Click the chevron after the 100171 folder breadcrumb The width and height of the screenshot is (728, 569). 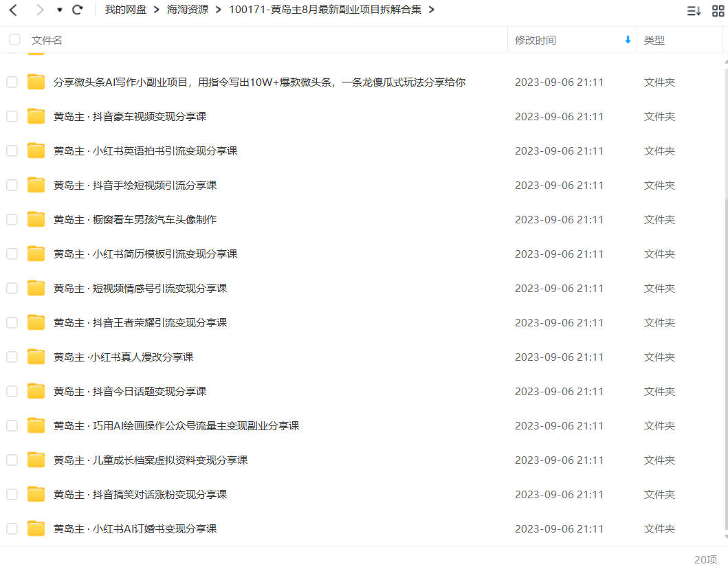click(x=432, y=10)
